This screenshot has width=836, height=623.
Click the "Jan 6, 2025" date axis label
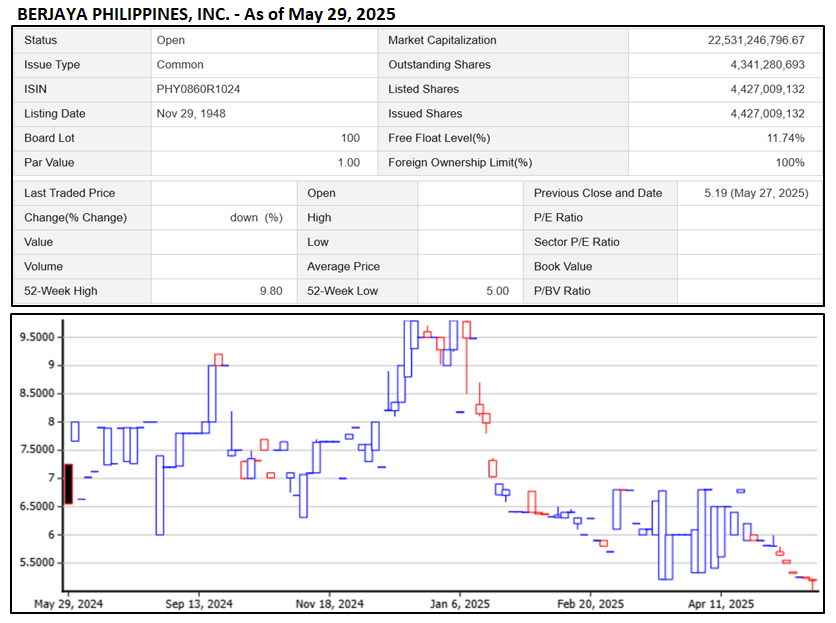460,604
